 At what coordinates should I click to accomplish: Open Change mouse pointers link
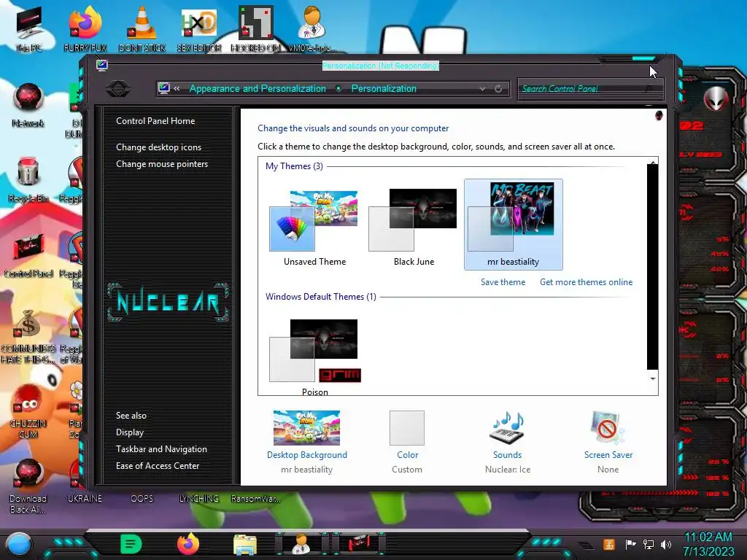point(162,164)
